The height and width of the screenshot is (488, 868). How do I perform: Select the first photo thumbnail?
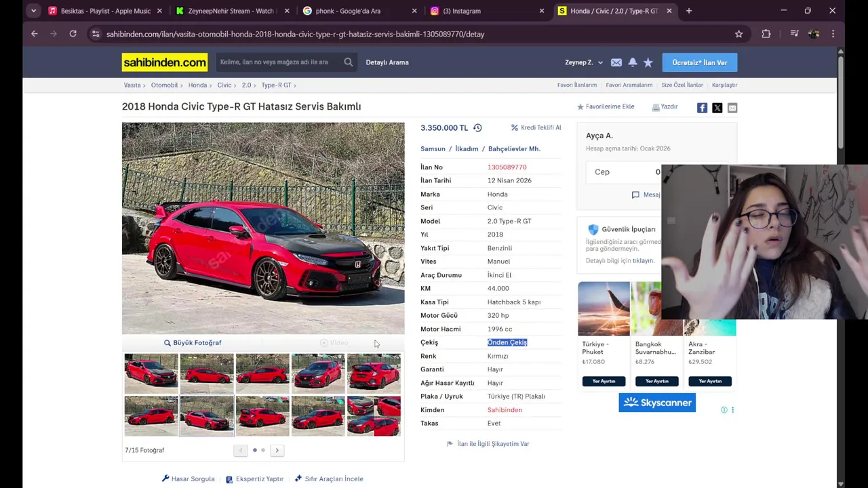tap(151, 373)
